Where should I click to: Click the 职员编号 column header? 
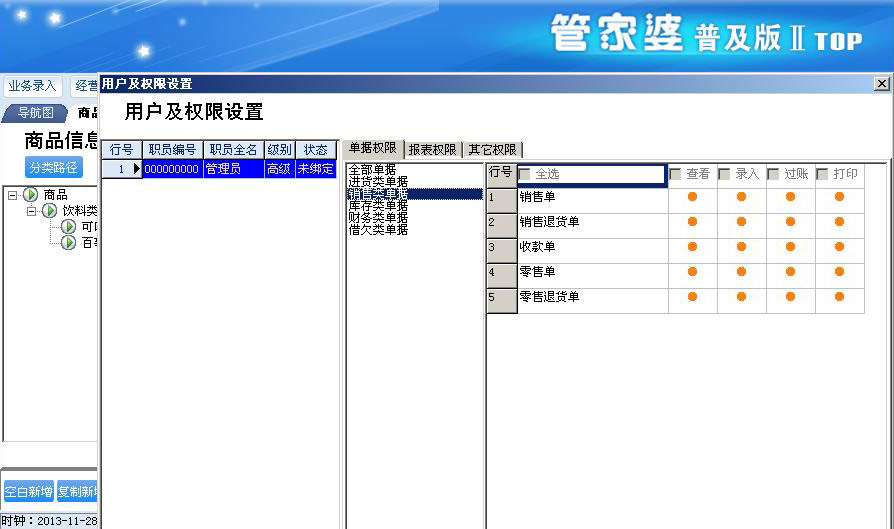pyautogui.click(x=172, y=150)
